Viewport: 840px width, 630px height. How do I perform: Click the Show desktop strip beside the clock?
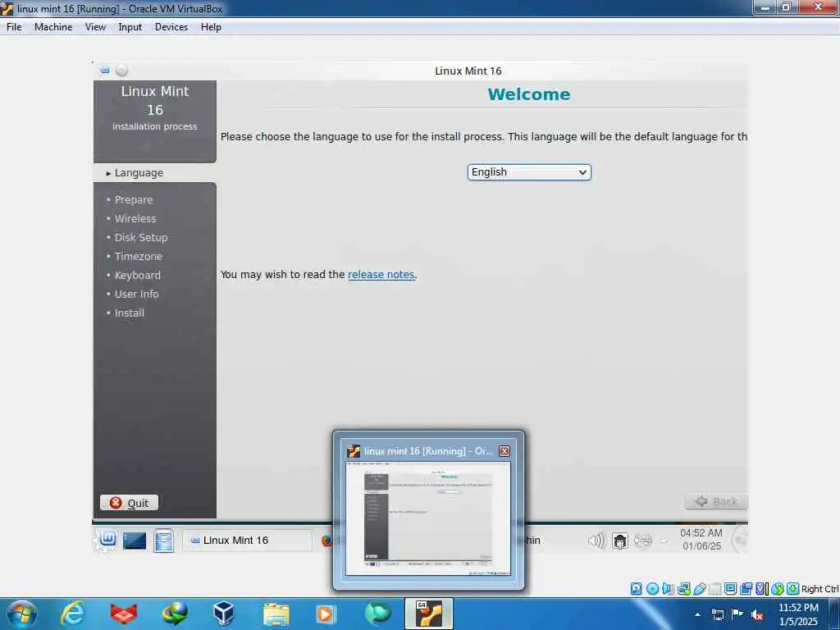(x=834, y=614)
